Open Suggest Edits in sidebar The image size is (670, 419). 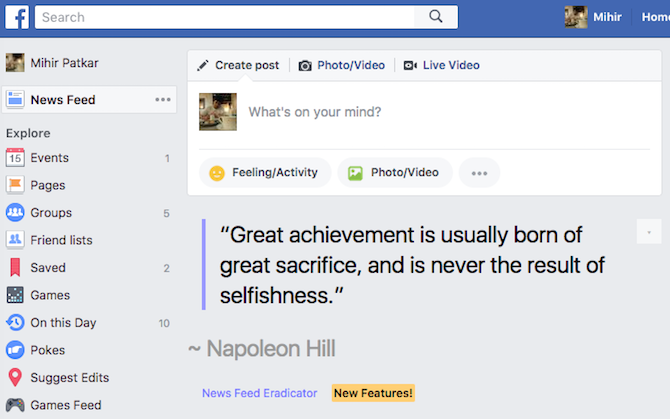(70, 378)
